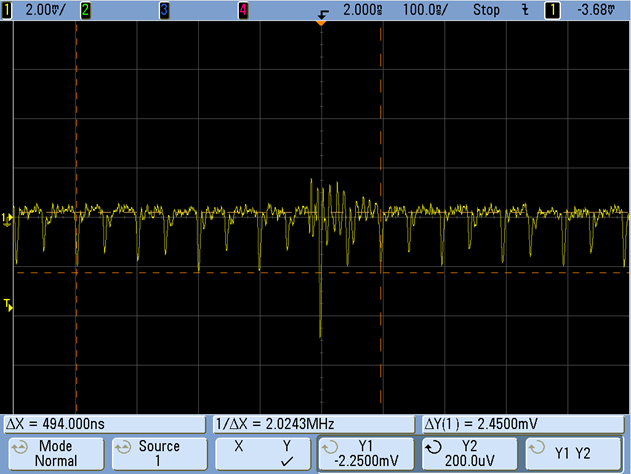
Task: Select the X cursor option
Action: click(239, 446)
